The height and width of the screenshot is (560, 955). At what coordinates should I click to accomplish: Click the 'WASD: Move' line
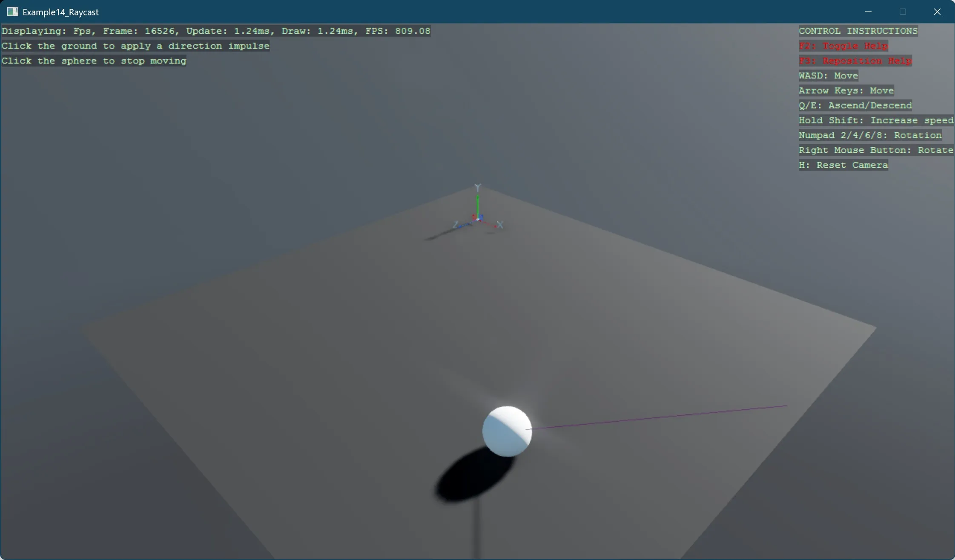pyautogui.click(x=828, y=76)
